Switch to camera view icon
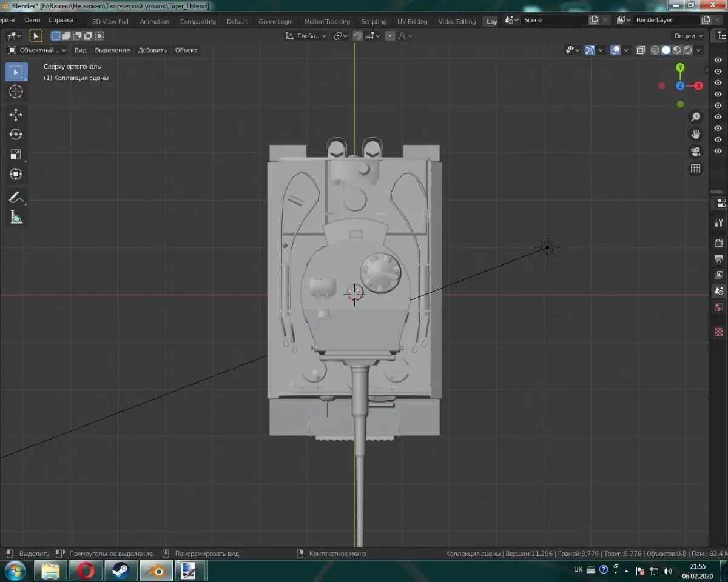The height and width of the screenshot is (582, 728). [696, 152]
